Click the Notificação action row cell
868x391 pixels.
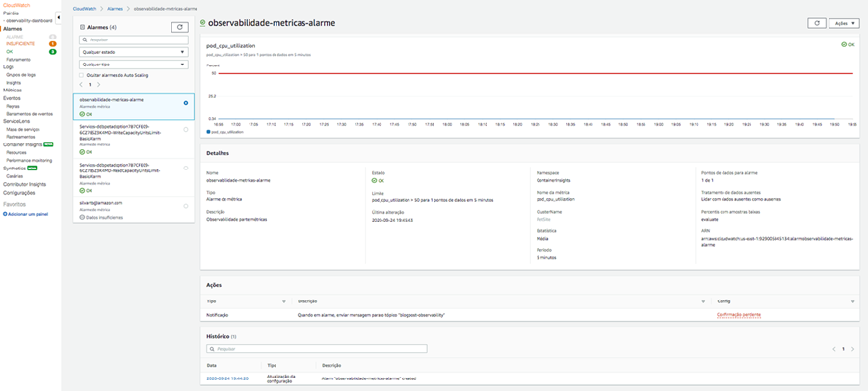point(218,315)
